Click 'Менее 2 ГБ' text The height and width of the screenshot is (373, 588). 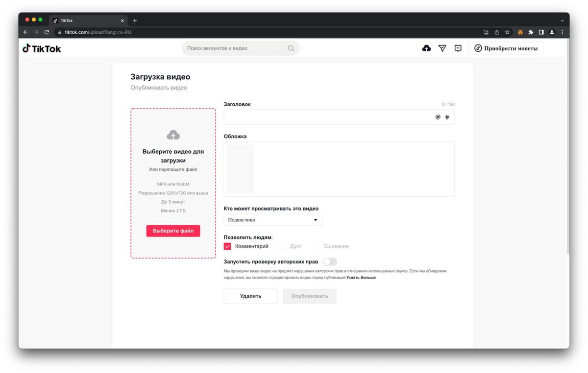[x=173, y=210]
